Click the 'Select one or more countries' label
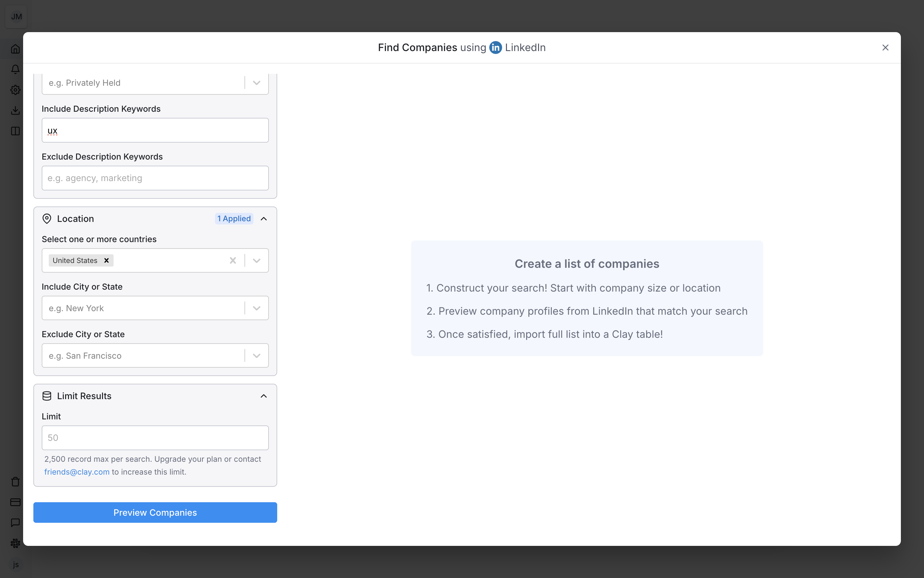This screenshot has height=578, width=924. pos(99,239)
